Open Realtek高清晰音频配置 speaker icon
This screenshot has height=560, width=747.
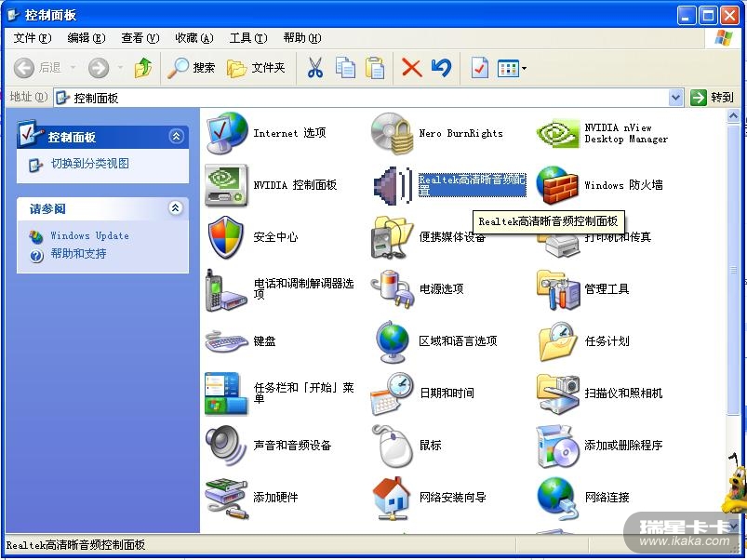coord(393,185)
